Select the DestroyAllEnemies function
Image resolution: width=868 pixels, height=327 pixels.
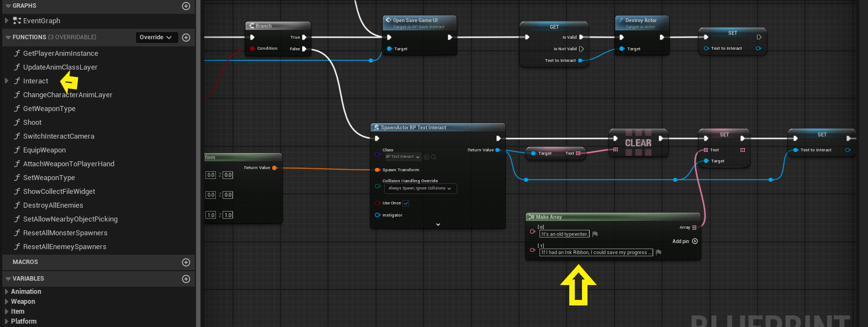click(x=53, y=205)
